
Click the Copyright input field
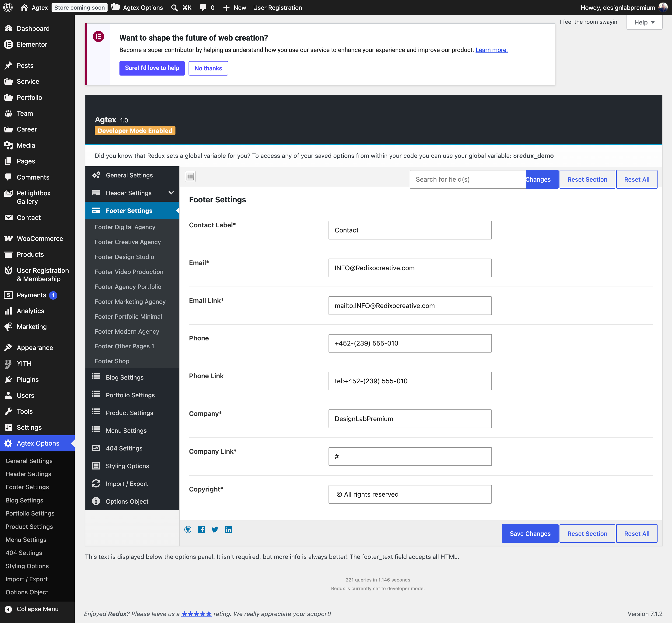[x=410, y=494]
